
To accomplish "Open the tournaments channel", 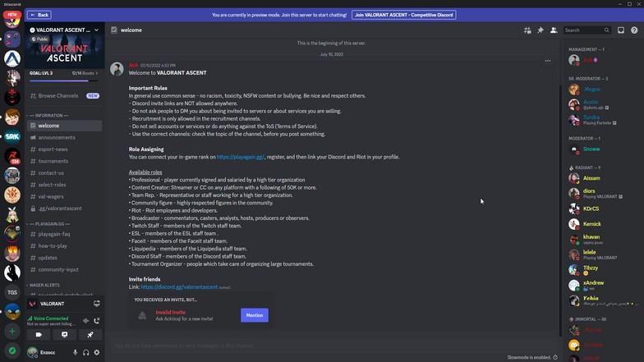I will (64, 161).
